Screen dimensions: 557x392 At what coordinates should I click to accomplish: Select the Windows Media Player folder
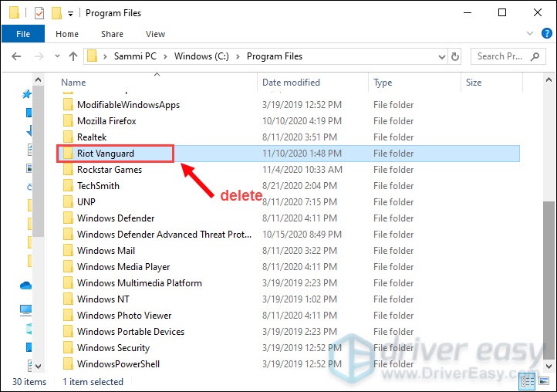click(123, 267)
